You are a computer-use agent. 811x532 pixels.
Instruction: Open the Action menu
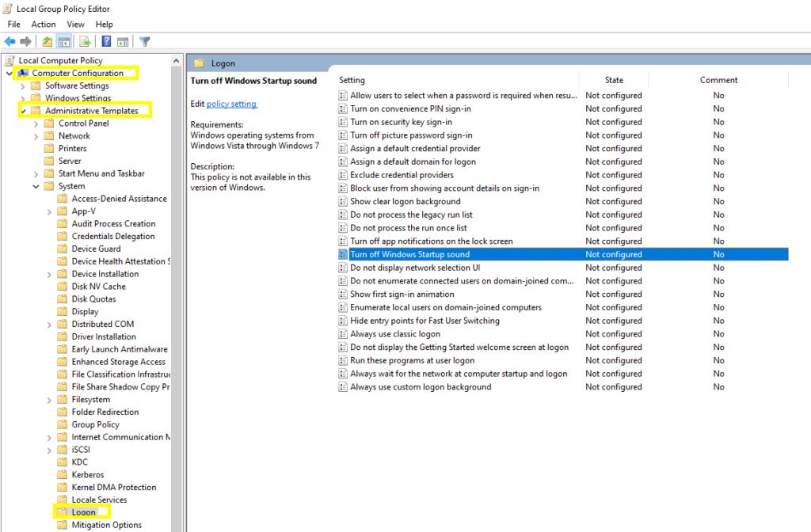[x=44, y=25]
